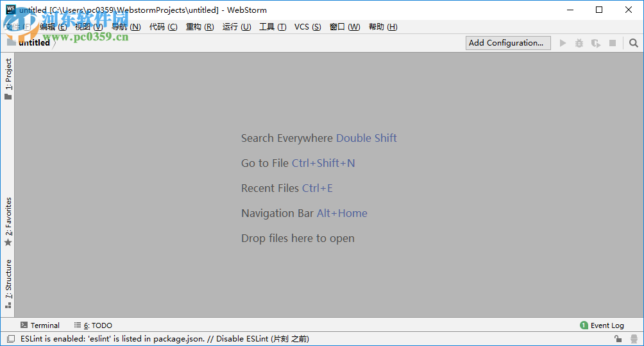This screenshot has width=644, height=346.
Task: Click the Project folder icon in left stripe
Action: pyautogui.click(x=8, y=97)
